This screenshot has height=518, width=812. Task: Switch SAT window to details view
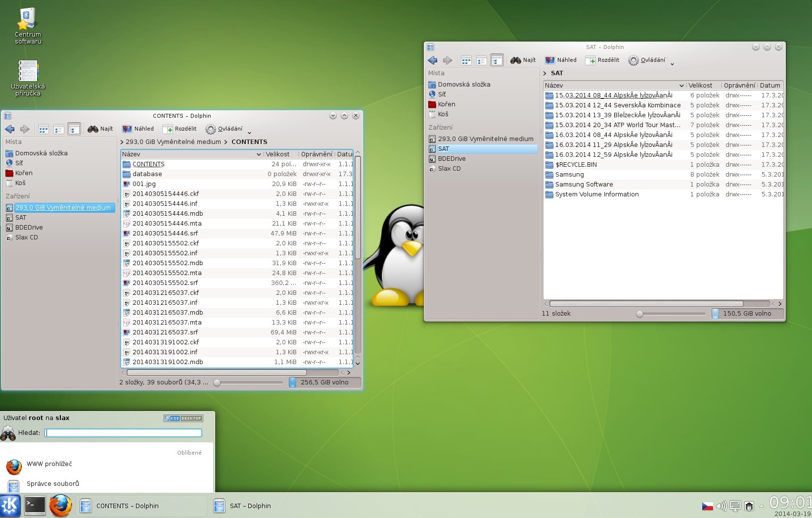click(x=497, y=60)
